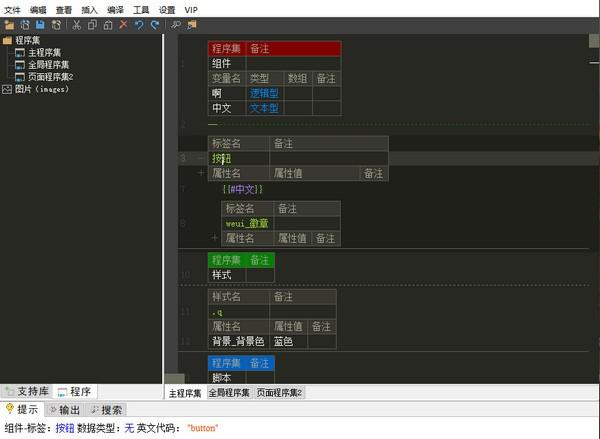This screenshot has height=439, width=600.
Task: Click the picture icon beside 图片 (images)
Action: point(7,89)
